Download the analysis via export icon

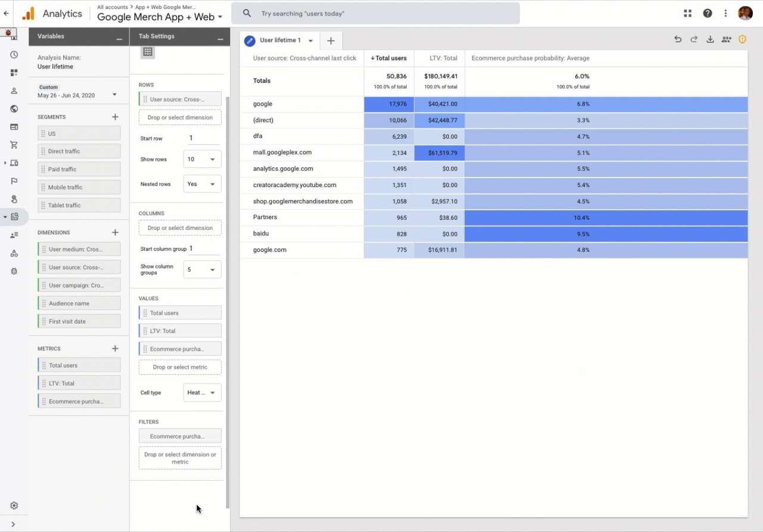pyautogui.click(x=710, y=39)
